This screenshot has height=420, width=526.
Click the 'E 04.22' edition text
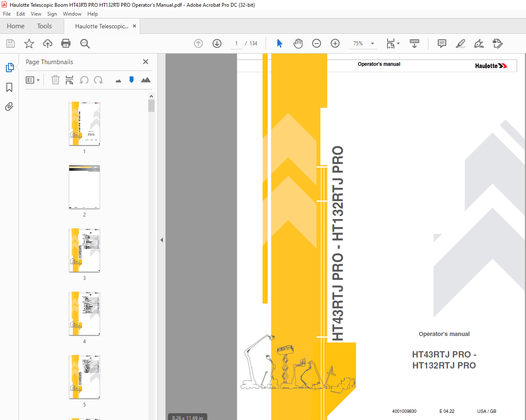(x=447, y=411)
